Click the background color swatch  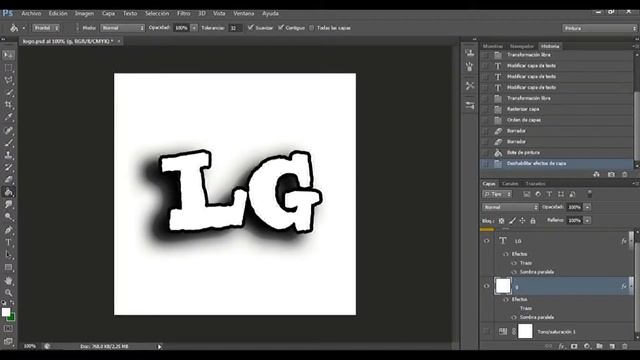(12, 318)
